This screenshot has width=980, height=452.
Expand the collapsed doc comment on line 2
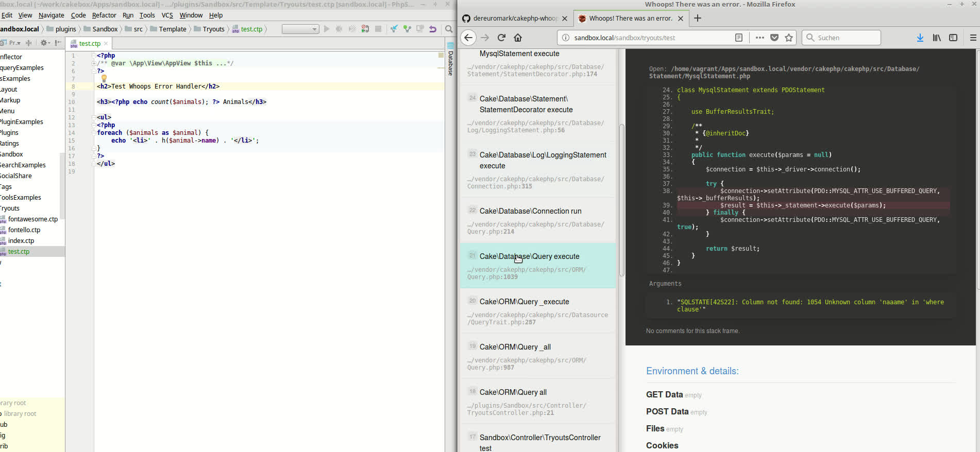pyautogui.click(x=94, y=63)
